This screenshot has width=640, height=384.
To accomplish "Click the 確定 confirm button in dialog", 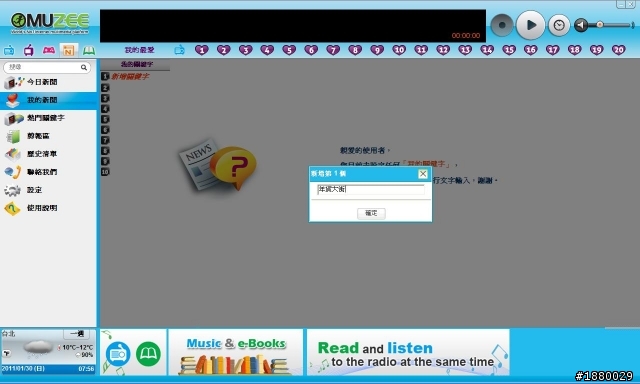I will 371,213.
